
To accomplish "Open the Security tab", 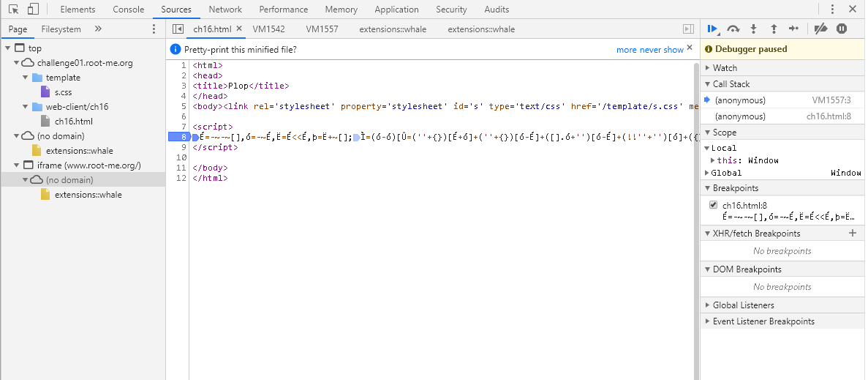I will click(451, 10).
